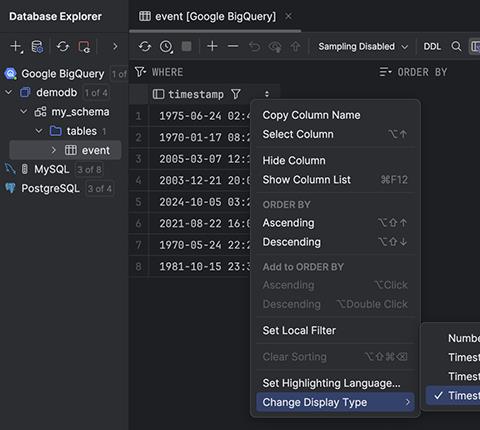
Task: Delete row with the minus icon
Action: click(233, 46)
